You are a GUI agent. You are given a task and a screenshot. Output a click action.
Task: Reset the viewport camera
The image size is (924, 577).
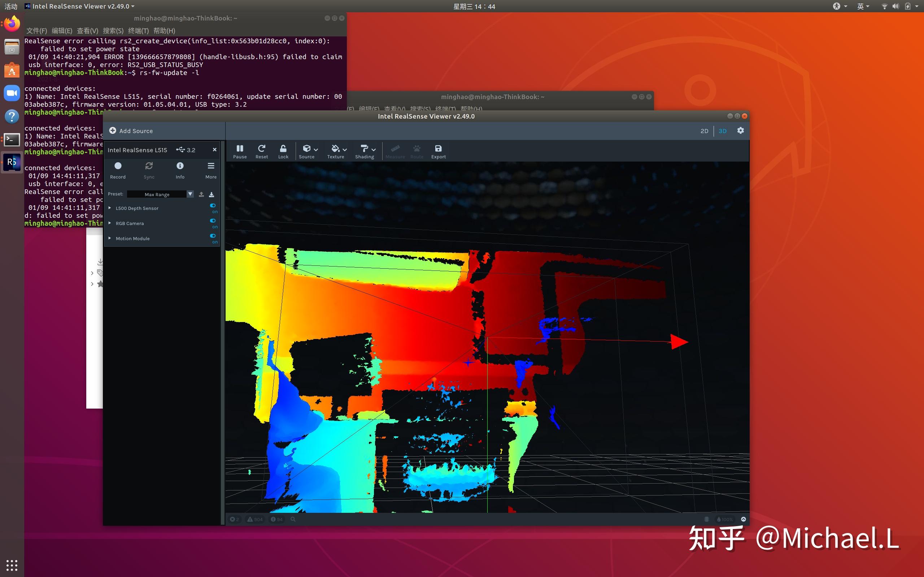pyautogui.click(x=262, y=151)
